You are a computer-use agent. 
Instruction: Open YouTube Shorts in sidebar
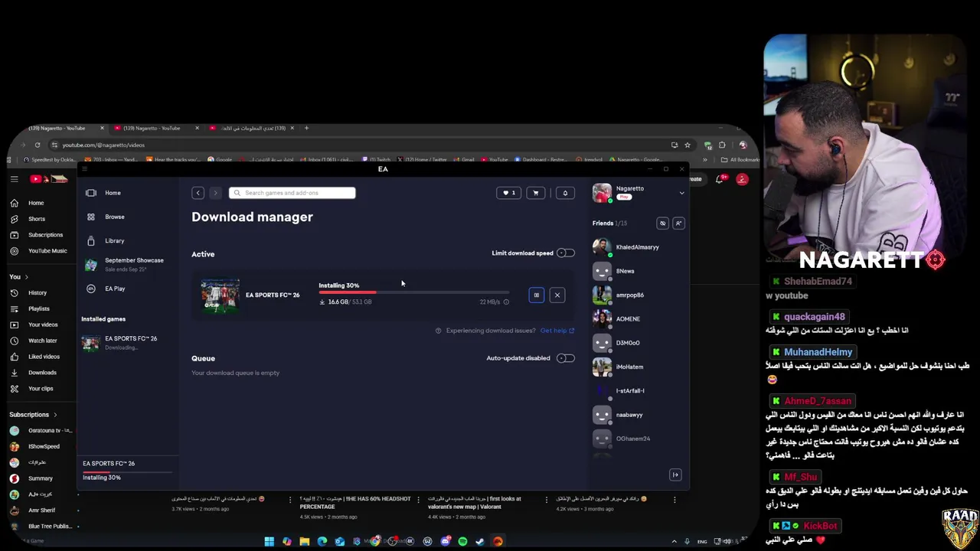[36, 219]
